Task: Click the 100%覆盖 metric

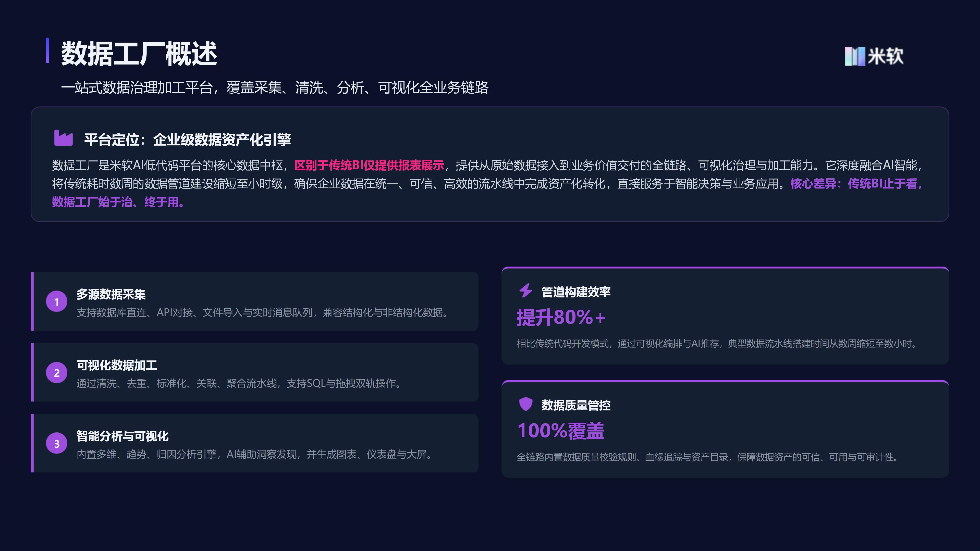Action: coord(561,431)
